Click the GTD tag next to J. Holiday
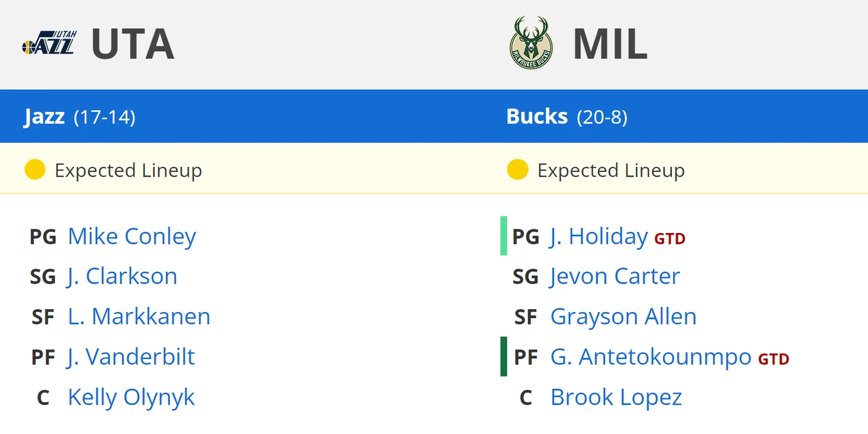 [670, 239]
